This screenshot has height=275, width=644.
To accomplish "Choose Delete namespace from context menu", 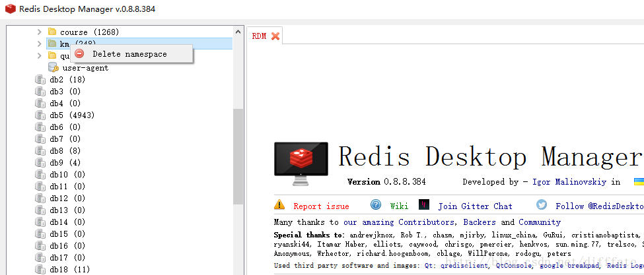I will [131, 53].
